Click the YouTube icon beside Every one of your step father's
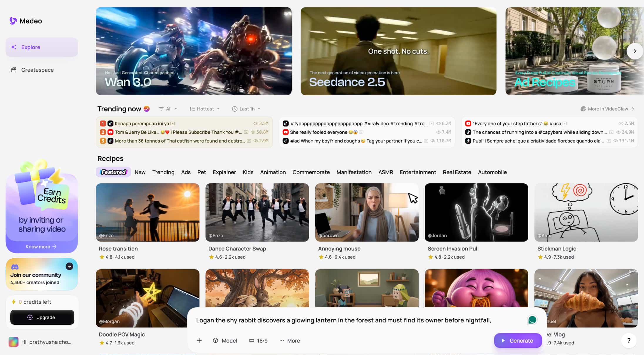 (x=468, y=123)
